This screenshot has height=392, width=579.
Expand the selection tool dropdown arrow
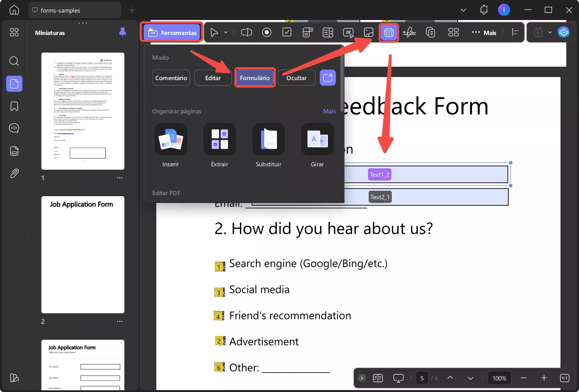226,33
